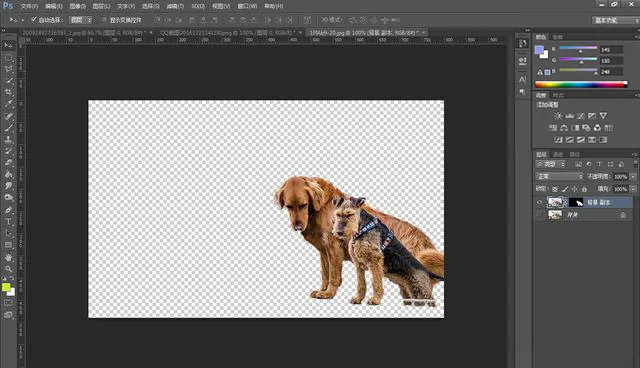Select the Pen tool

[9, 210]
